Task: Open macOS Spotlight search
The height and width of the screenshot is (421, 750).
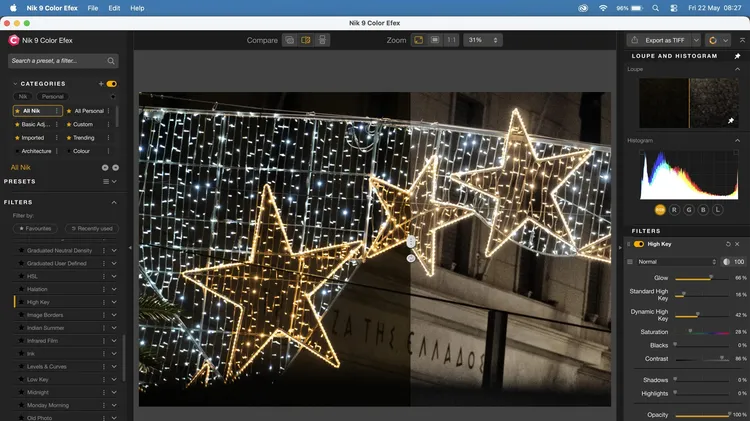Action: (655, 8)
